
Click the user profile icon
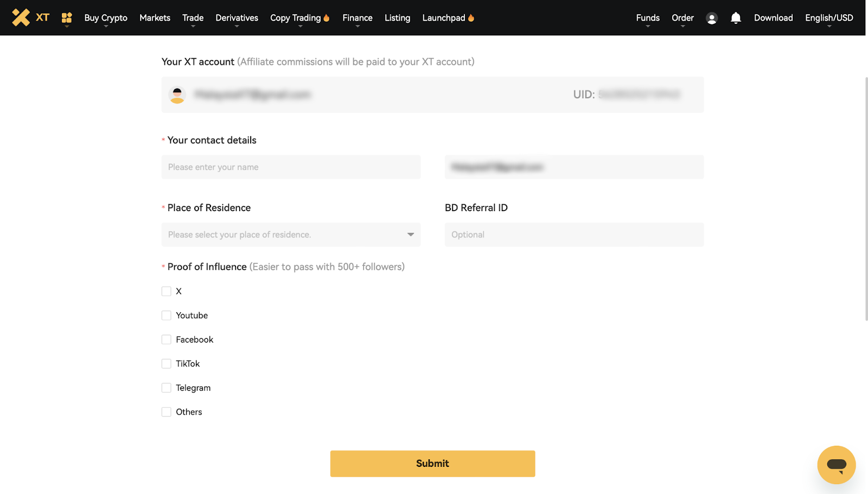[712, 18]
